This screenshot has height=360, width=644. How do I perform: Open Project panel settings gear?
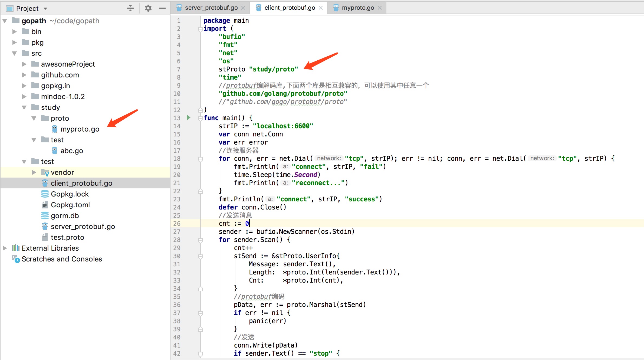coord(148,8)
